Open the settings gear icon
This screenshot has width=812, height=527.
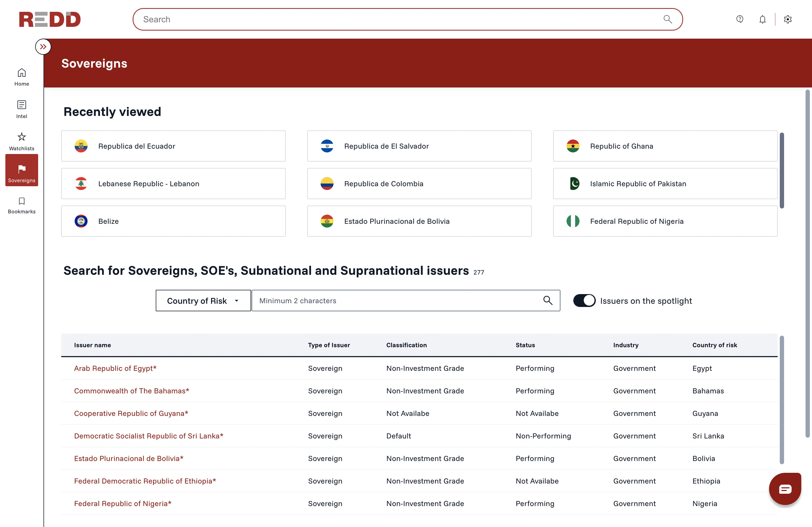click(788, 19)
